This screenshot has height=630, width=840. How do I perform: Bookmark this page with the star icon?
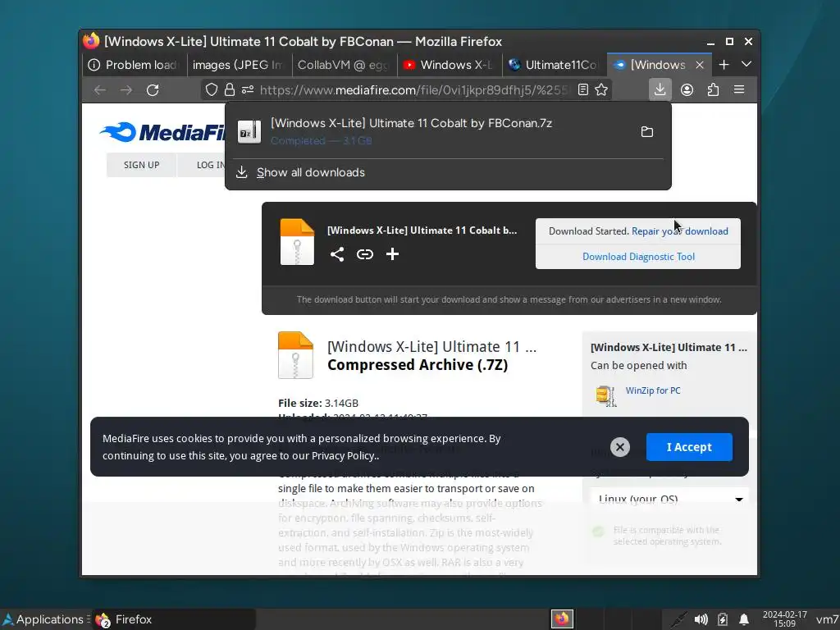tap(601, 89)
